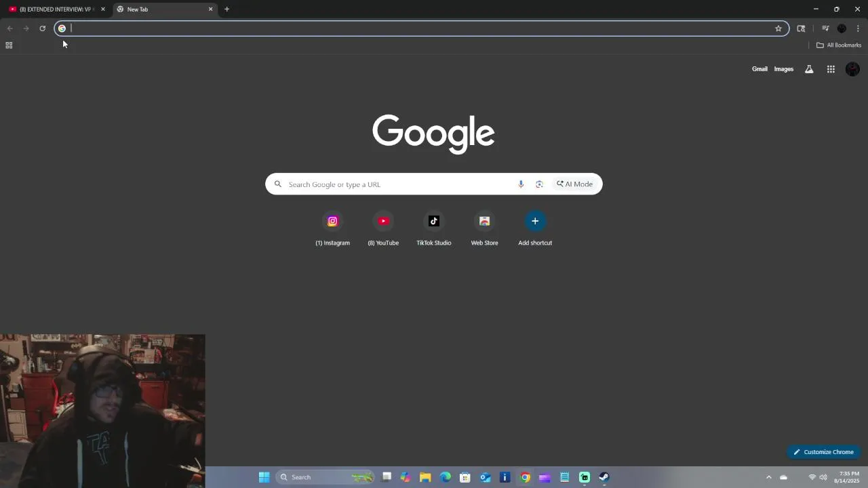Screen dimensions: 868x488
Task: Click the Windows taskbar Search box
Action: coord(324,477)
